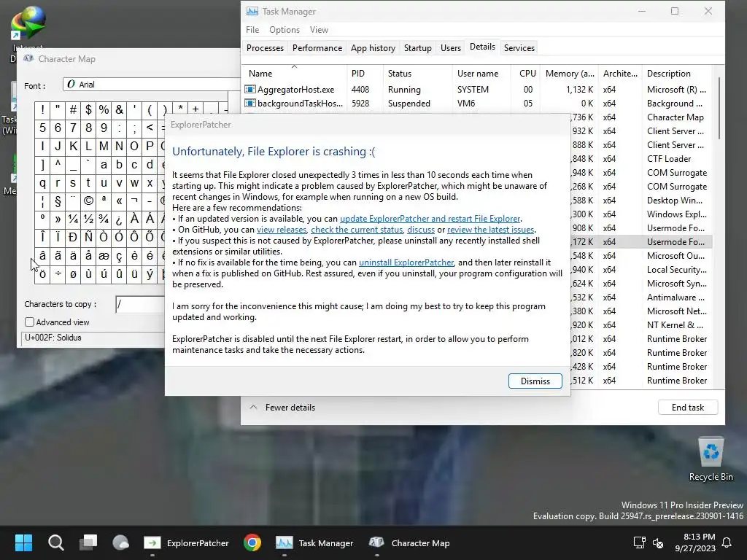This screenshot has height=560, width=747.
Task: Select the ½ fraction character
Action: (x=88, y=219)
